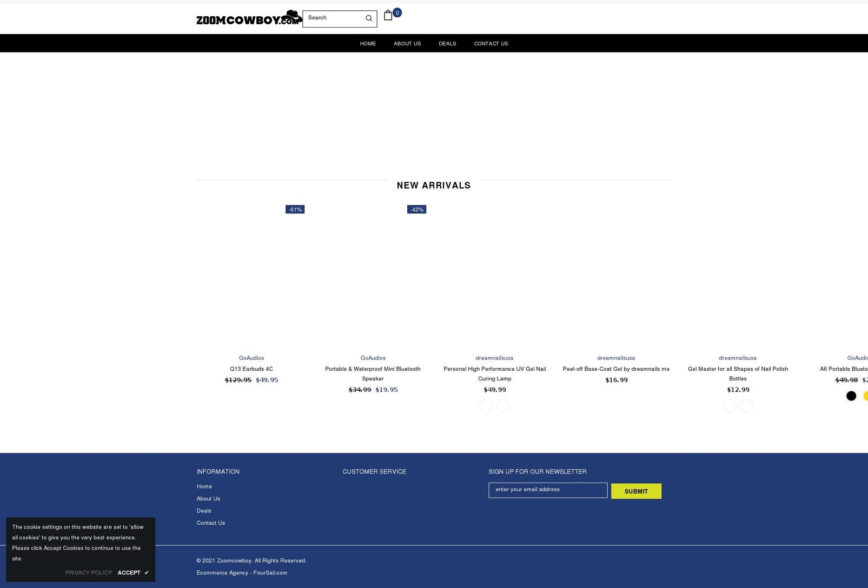
Task: Choose the second swatch under Gel Master polish bottles
Action: pos(746,405)
